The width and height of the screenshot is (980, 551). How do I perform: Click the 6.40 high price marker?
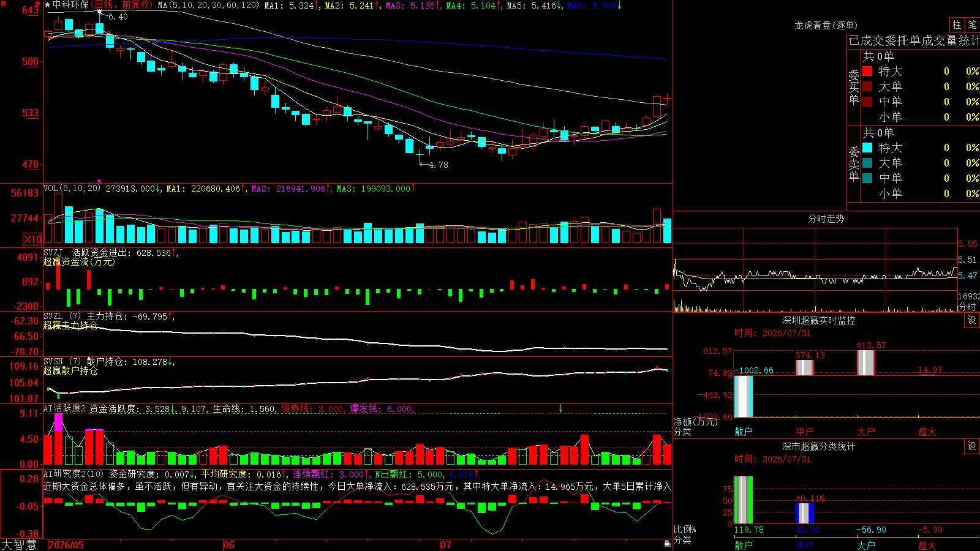pyautogui.click(x=118, y=17)
